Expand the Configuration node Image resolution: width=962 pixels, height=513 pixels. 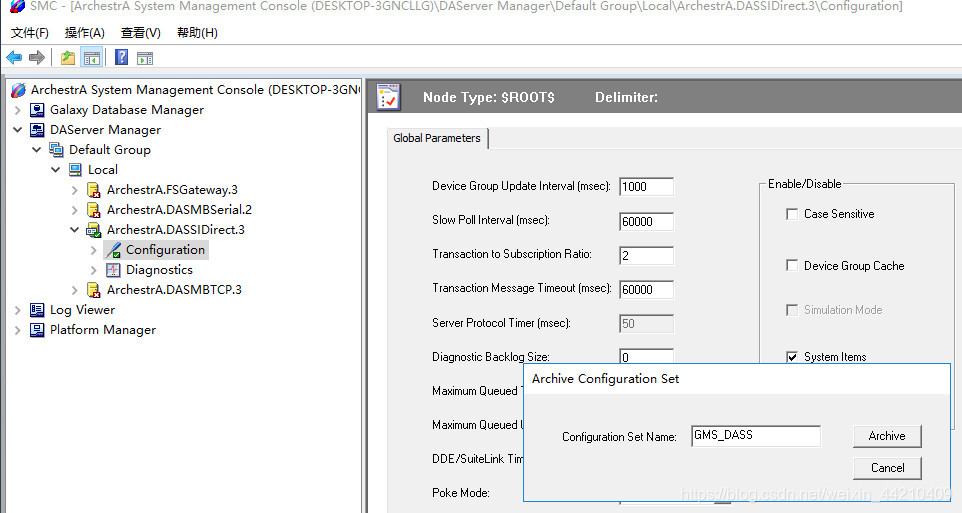click(x=94, y=250)
